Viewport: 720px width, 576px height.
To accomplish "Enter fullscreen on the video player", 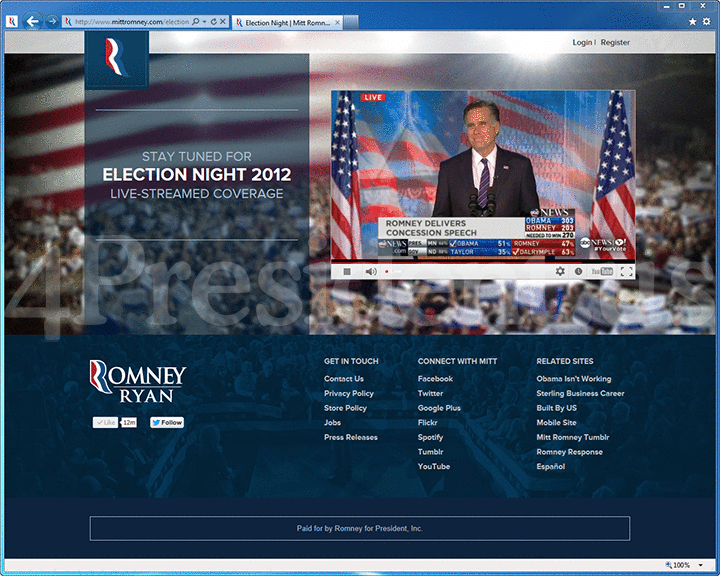I will coord(627,271).
